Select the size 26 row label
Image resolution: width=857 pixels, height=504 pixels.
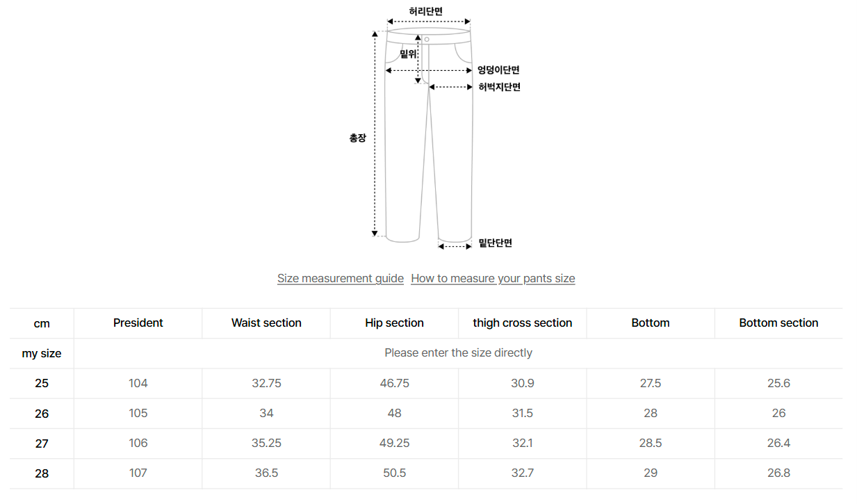click(x=42, y=414)
